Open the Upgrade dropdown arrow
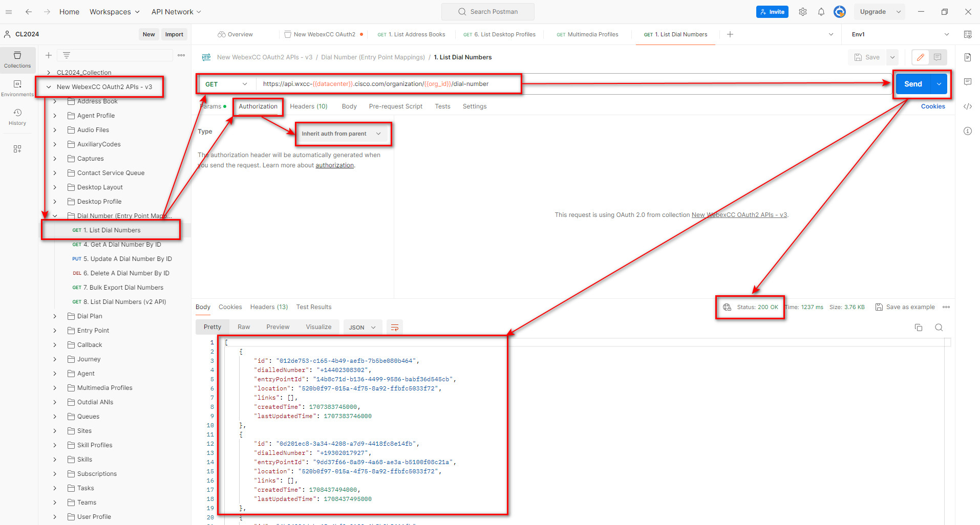The height and width of the screenshot is (525, 980). 899,12
